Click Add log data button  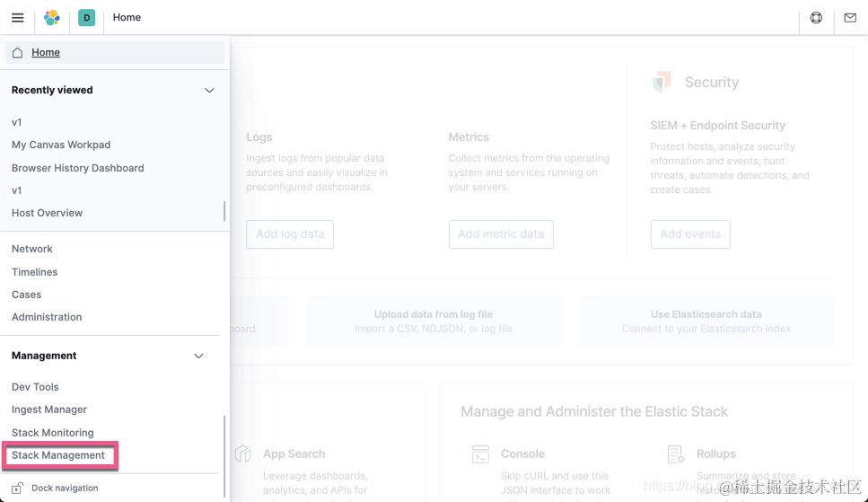point(290,234)
